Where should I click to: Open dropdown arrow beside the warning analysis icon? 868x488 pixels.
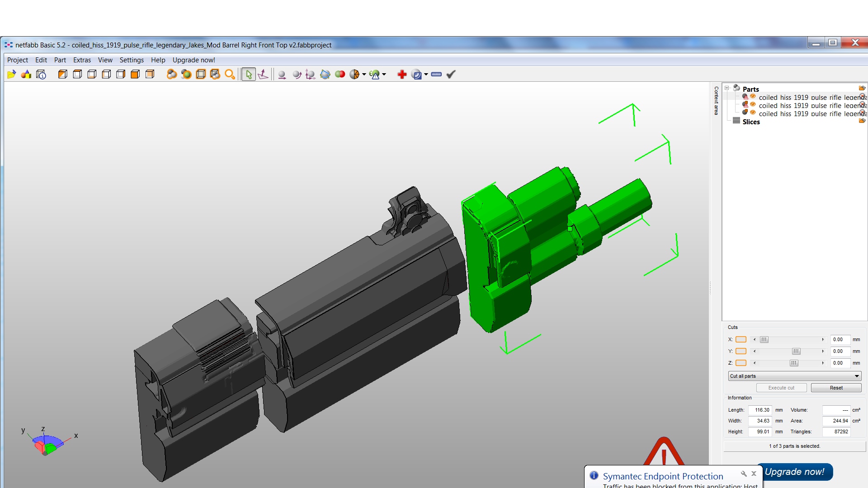384,75
